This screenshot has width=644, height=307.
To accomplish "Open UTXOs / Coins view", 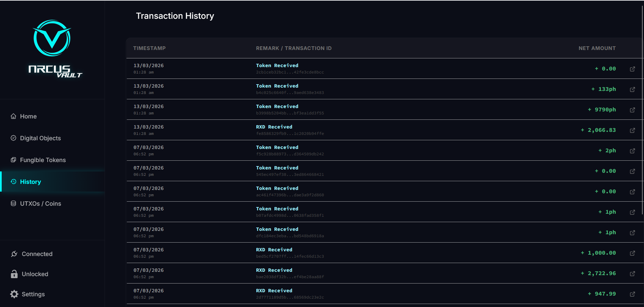I will 40,204.
